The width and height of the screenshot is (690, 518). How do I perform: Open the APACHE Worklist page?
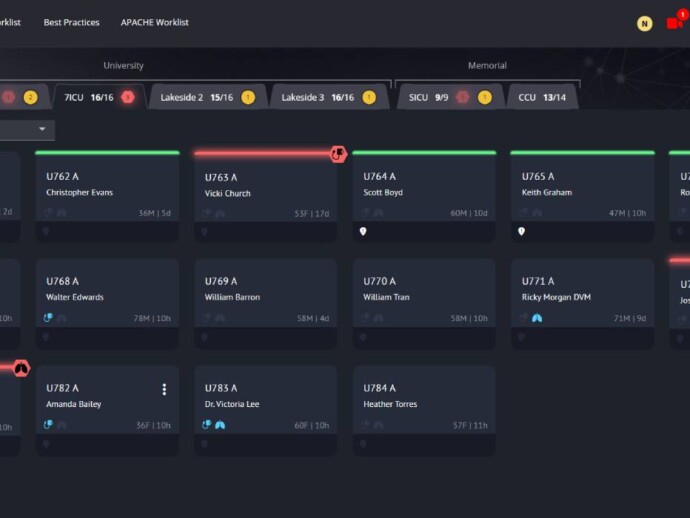point(154,22)
